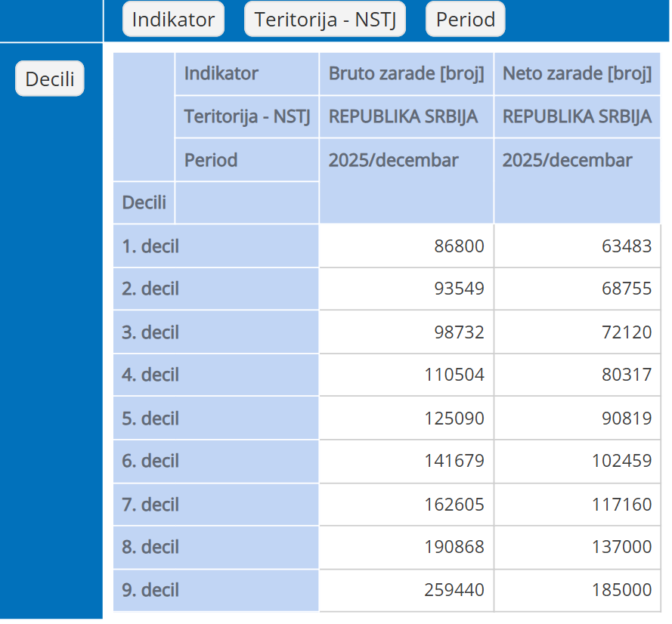This screenshot has width=672, height=624.
Task: Click the Decili button in left sidebar
Action: coord(50,79)
